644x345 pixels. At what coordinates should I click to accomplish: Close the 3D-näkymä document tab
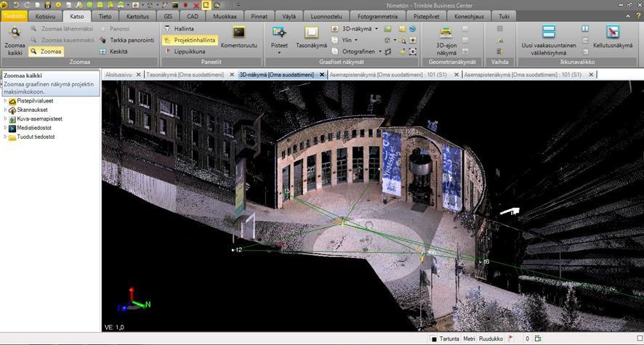(x=322, y=75)
